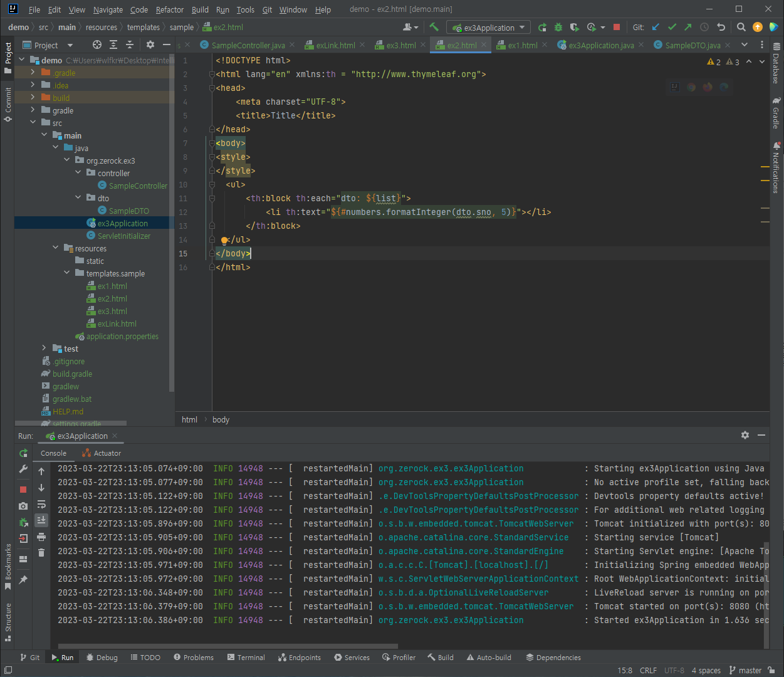Open Search Everywhere magnifier icon
Image resolution: width=784 pixels, height=677 pixels.
(x=741, y=27)
